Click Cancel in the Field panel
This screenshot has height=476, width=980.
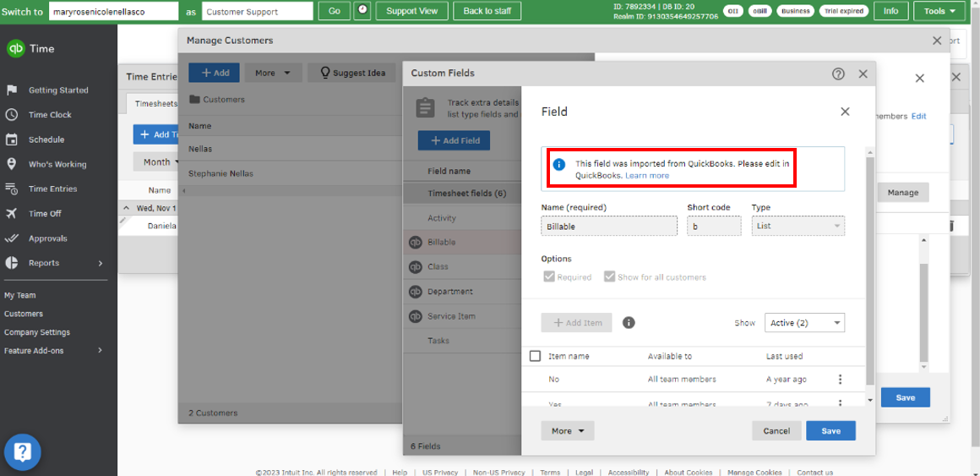tap(776, 431)
